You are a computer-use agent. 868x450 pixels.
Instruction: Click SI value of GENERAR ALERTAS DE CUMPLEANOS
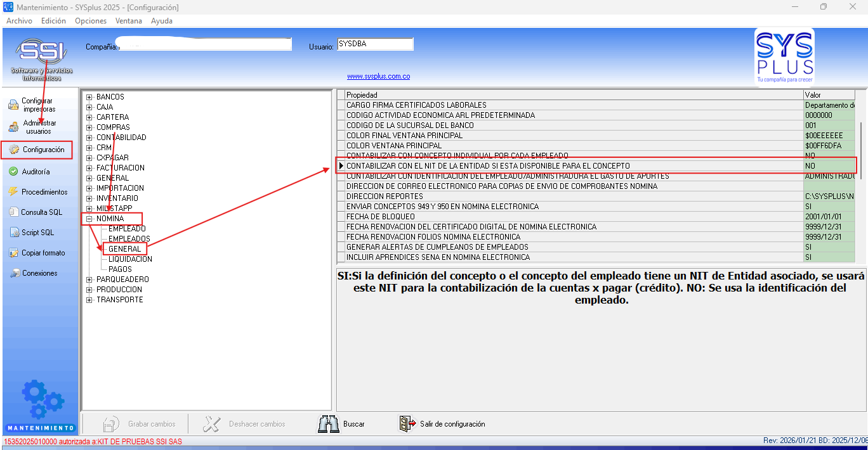[x=829, y=247]
